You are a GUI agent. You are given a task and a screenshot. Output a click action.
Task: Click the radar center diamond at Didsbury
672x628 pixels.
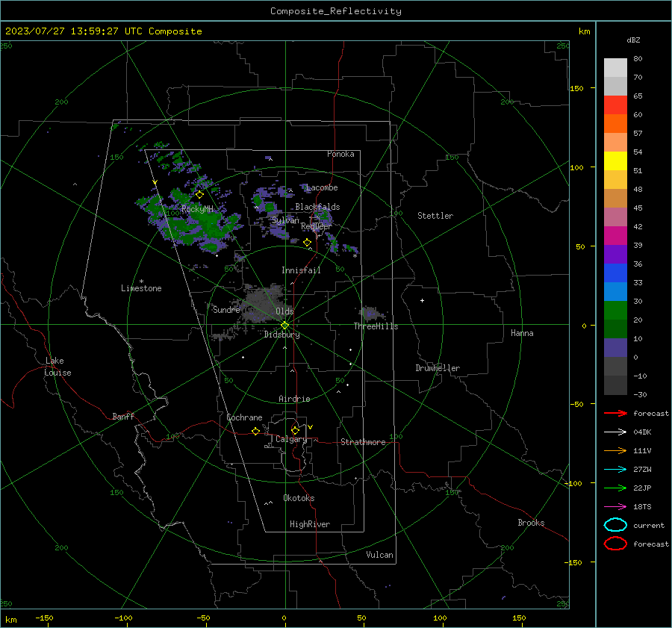[x=284, y=326]
